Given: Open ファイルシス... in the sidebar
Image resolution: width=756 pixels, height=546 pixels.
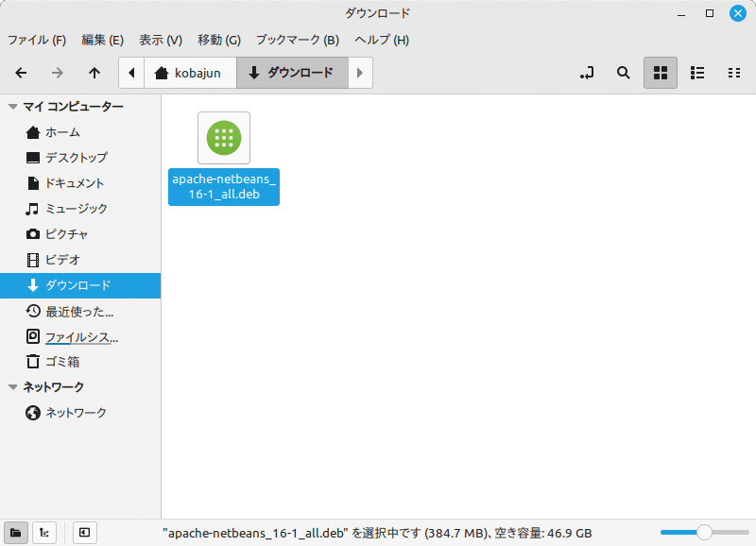Looking at the screenshot, I should coord(80,337).
